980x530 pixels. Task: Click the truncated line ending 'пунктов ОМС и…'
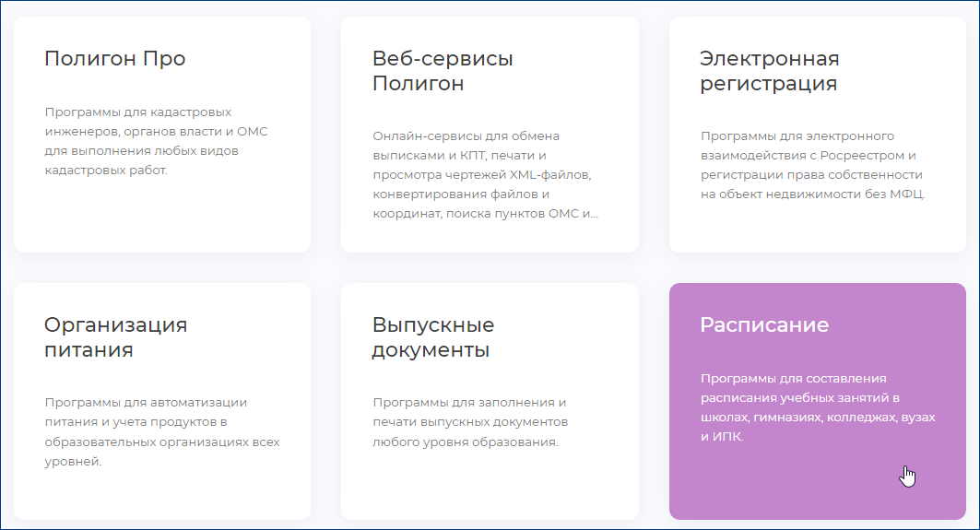[x=485, y=214]
